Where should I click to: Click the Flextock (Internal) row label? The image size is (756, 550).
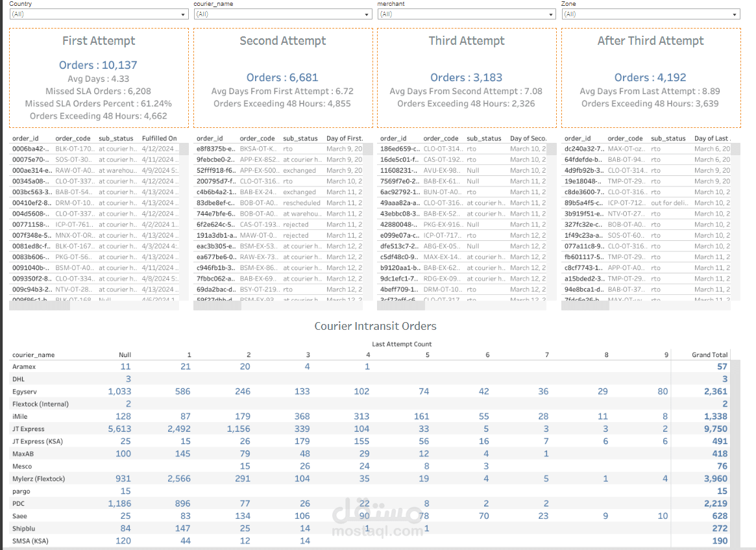click(40, 405)
